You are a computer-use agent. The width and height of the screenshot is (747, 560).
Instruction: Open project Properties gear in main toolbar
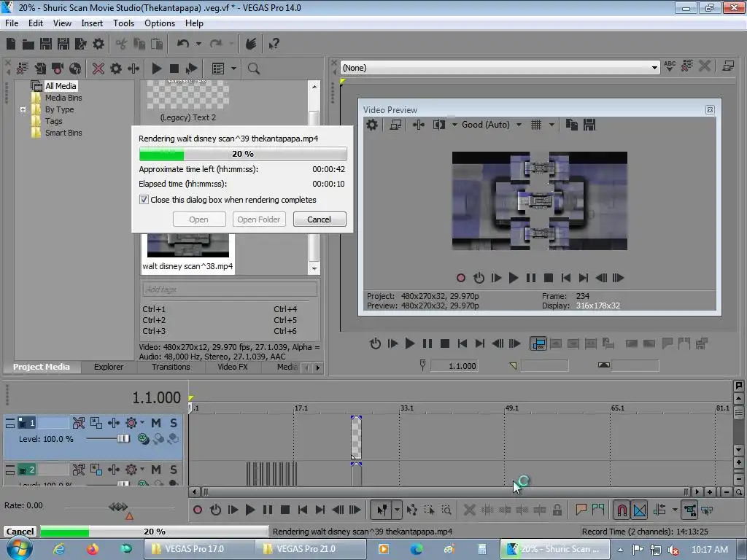(x=98, y=44)
